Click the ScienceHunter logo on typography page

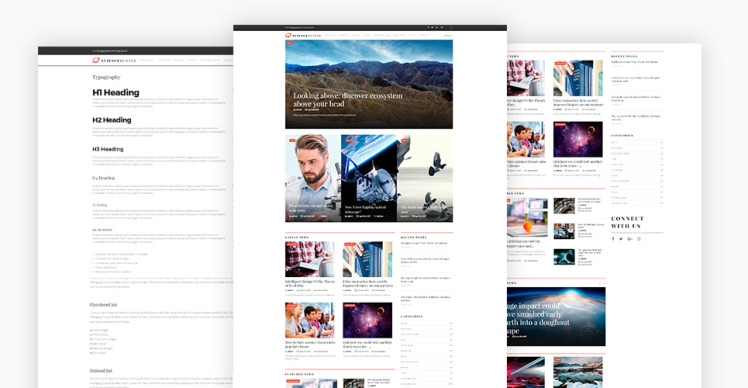click(114, 61)
